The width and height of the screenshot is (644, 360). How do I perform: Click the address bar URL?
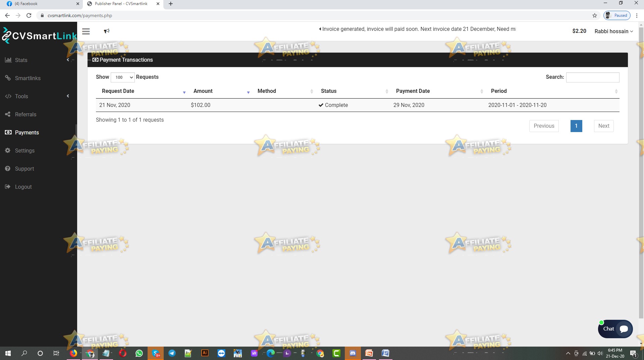click(x=80, y=15)
